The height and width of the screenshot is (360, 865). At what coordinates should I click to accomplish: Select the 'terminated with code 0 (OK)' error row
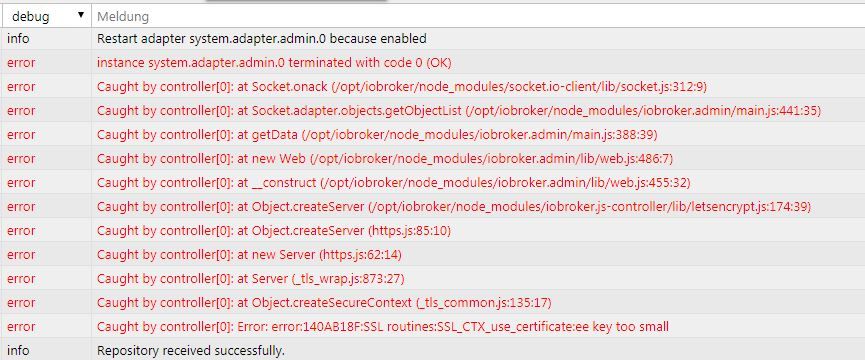[x=432, y=63]
